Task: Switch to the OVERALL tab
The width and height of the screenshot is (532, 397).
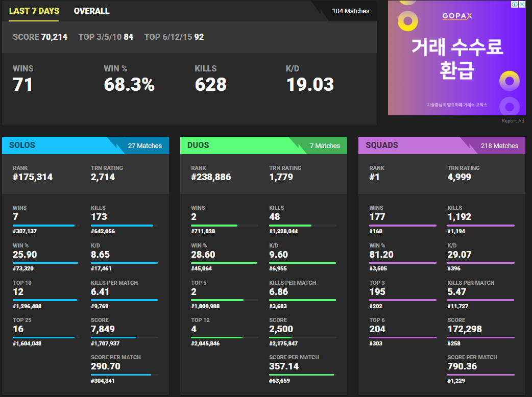Action: (x=91, y=11)
